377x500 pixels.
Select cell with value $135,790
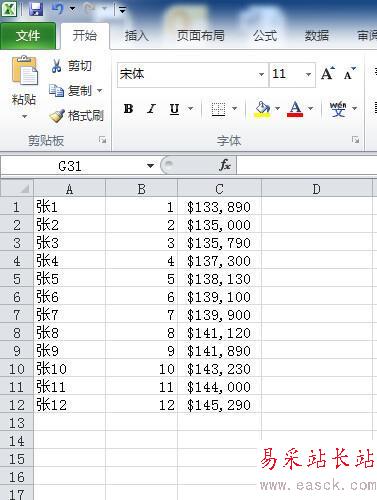[219, 243]
